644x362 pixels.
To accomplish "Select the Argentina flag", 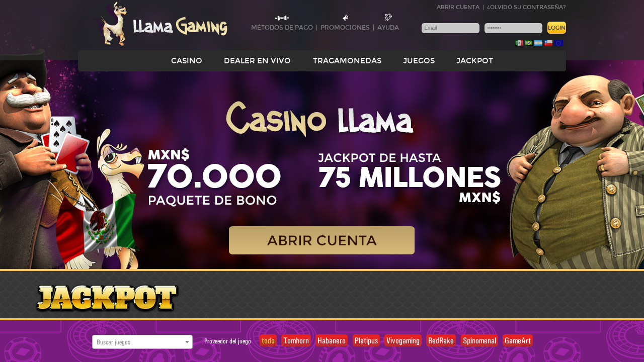I will (x=538, y=43).
